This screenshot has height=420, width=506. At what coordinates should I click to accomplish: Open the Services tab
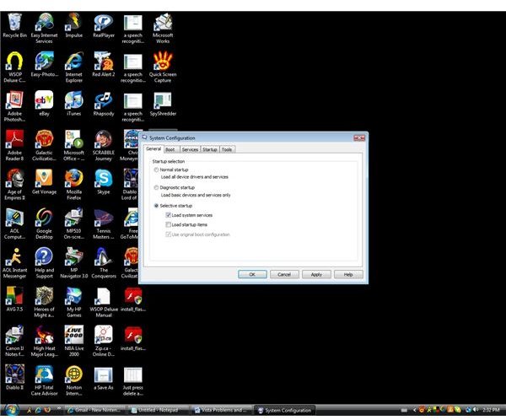point(190,149)
